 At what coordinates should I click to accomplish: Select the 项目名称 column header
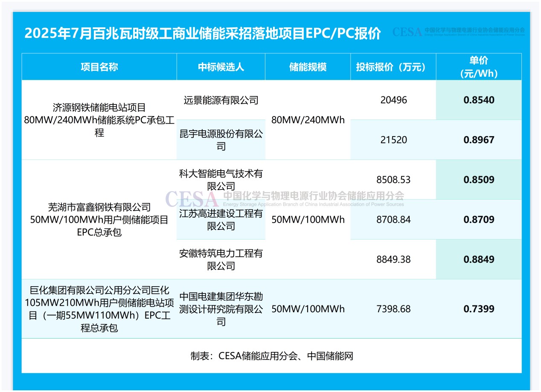pos(99,67)
